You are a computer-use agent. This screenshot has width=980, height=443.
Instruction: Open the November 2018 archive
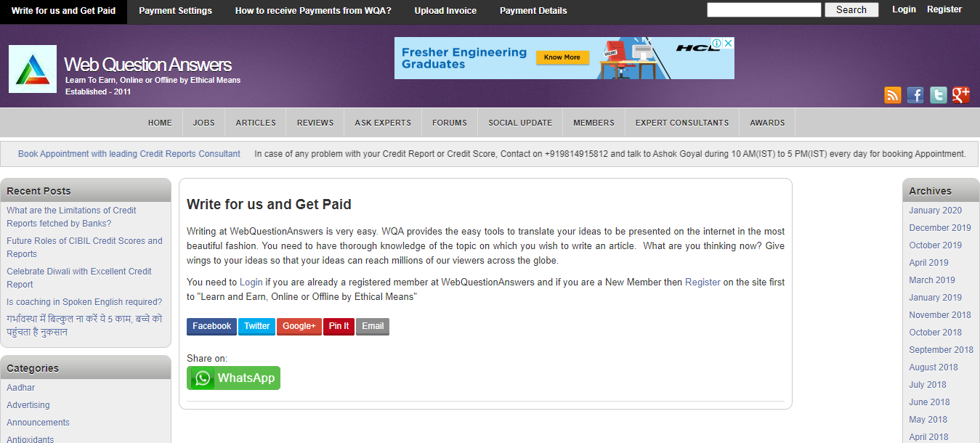click(940, 315)
